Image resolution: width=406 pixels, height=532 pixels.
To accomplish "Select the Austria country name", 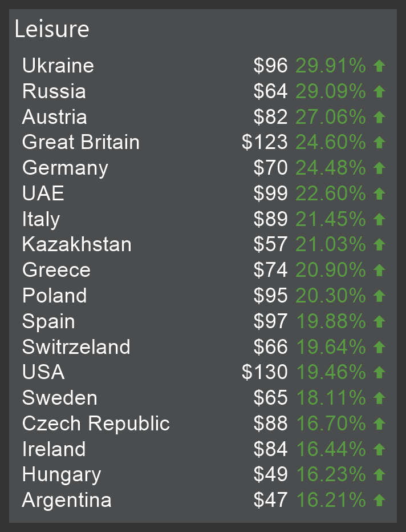I will [x=55, y=117].
